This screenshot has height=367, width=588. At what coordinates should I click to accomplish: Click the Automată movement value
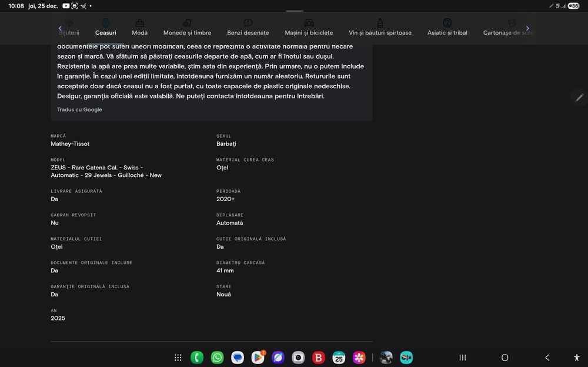(x=229, y=223)
